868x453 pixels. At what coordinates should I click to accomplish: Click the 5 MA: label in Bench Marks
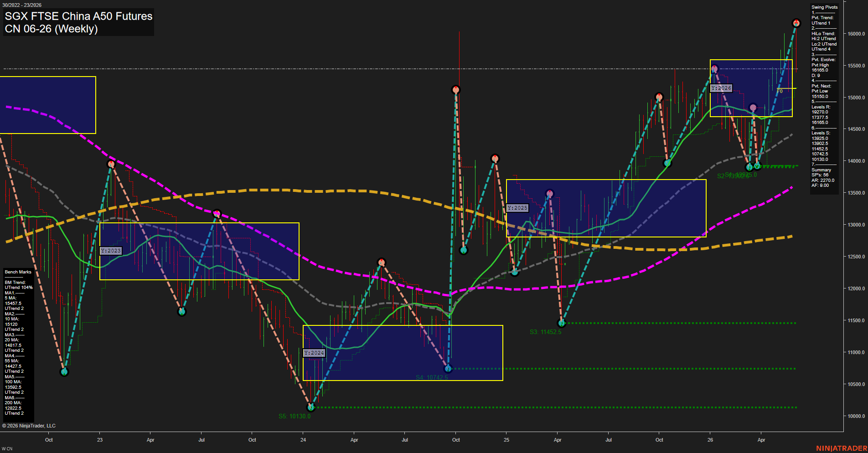pyautogui.click(x=11, y=298)
